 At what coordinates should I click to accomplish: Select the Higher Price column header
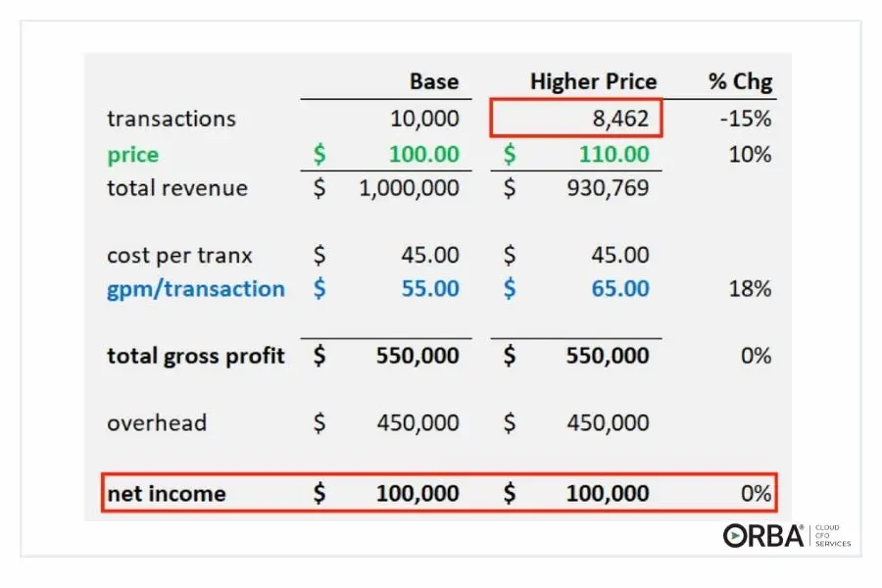[x=593, y=81]
